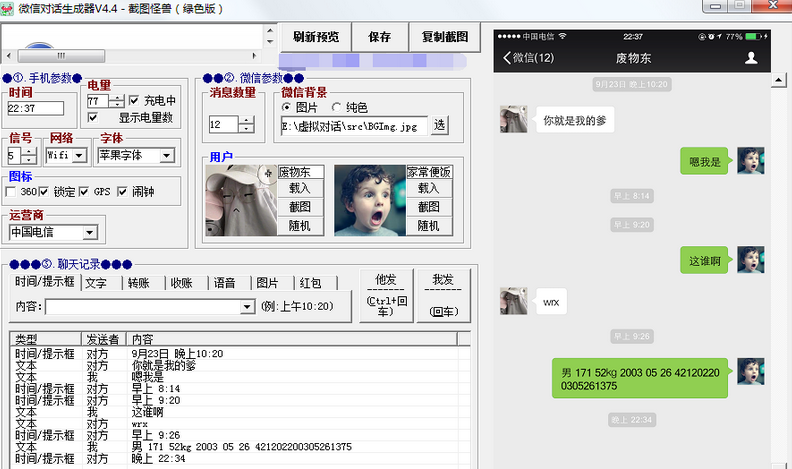792x469 pixels.
Task: Switch to the 转账 transfer tab
Action: point(138,283)
